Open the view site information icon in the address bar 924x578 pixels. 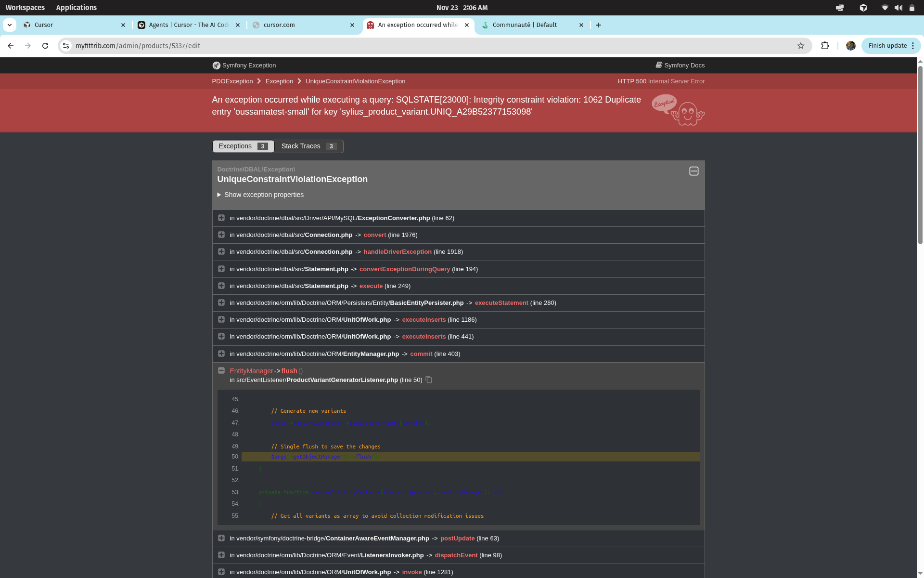66,46
